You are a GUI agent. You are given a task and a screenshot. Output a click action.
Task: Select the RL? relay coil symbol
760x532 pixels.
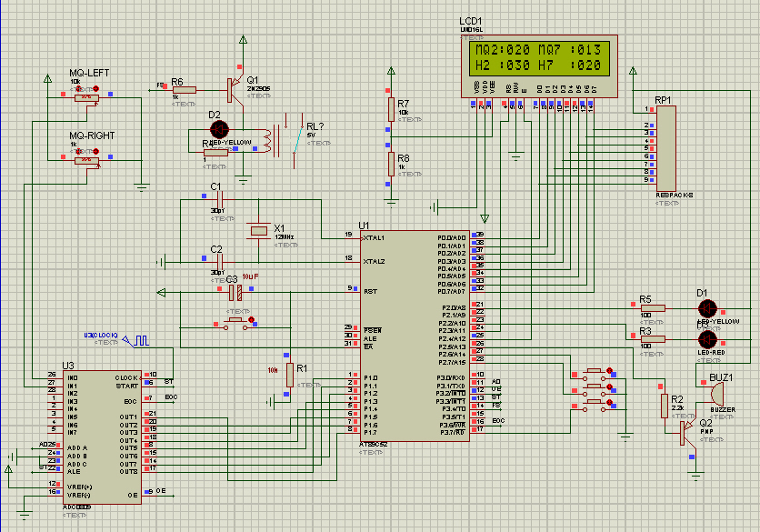click(267, 141)
